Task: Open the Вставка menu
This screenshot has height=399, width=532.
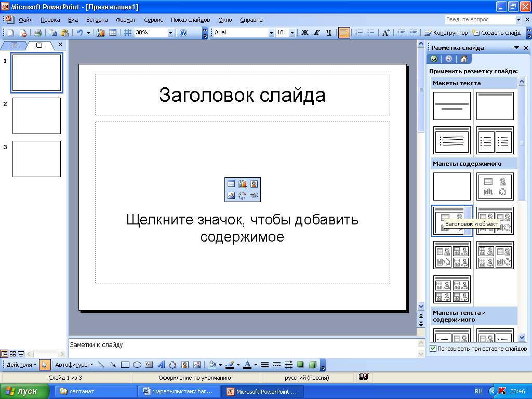Action: (x=97, y=20)
